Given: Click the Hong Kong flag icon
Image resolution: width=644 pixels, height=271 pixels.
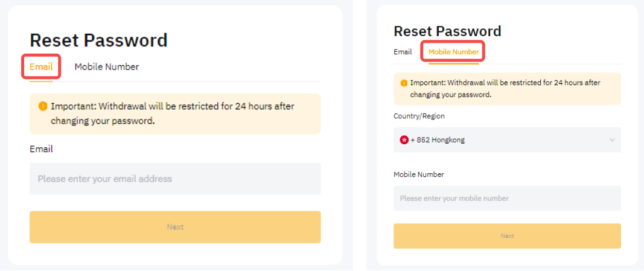Looking at the screenshot, I should (404, 139).
